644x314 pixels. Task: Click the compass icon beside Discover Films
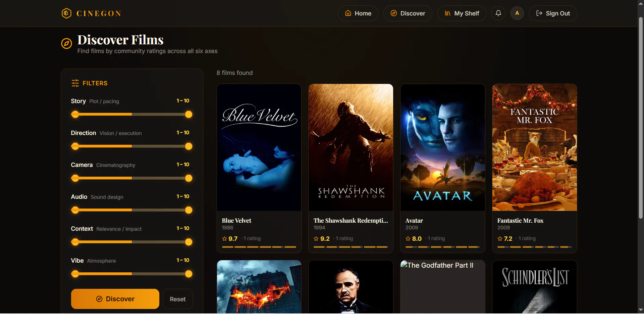click(66, 43)
